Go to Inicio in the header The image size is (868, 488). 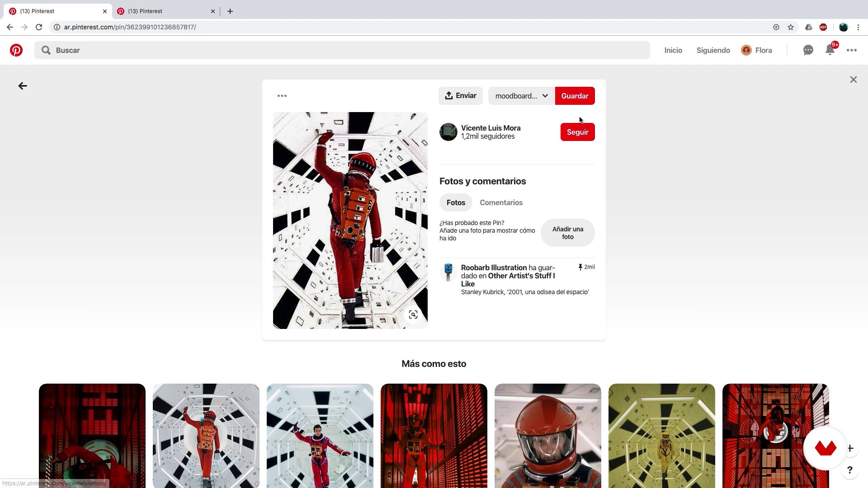pos(673,50)
